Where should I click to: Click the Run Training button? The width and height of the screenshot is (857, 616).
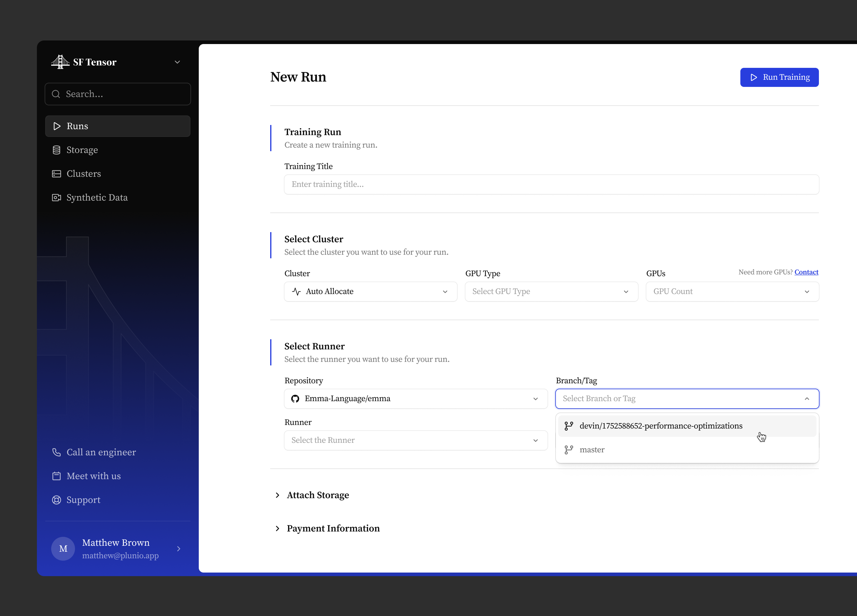[x=779, y=77]
